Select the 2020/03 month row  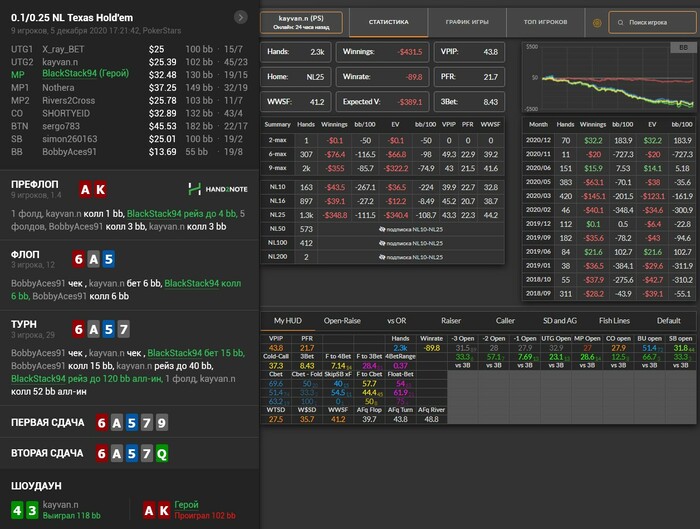click(x=609, y=196)
